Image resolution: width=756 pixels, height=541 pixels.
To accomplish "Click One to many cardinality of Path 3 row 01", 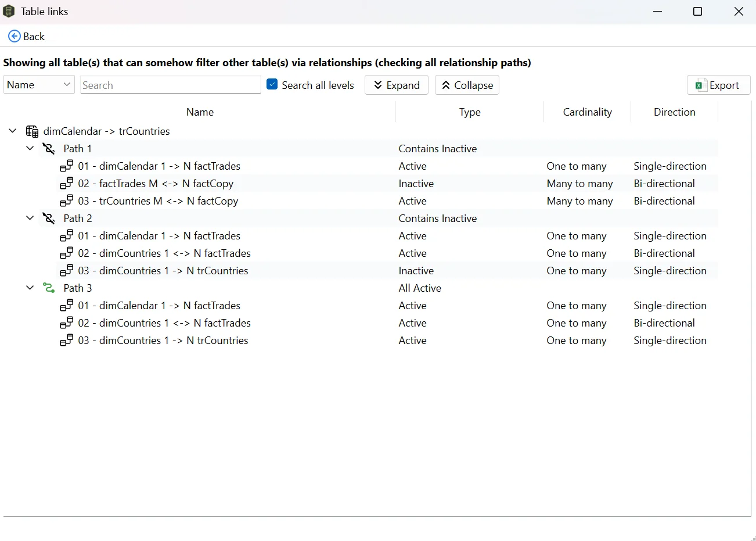I will click(x=576, y=306).
